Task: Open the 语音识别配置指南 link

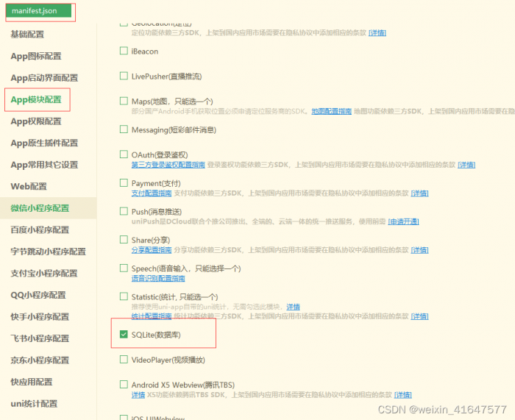Action: (158, 279)
